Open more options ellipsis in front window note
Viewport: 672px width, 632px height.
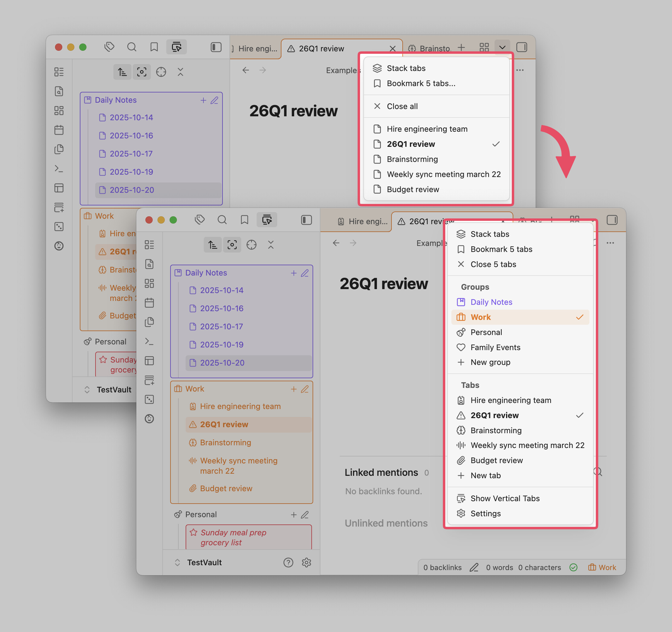click(610, 243)
